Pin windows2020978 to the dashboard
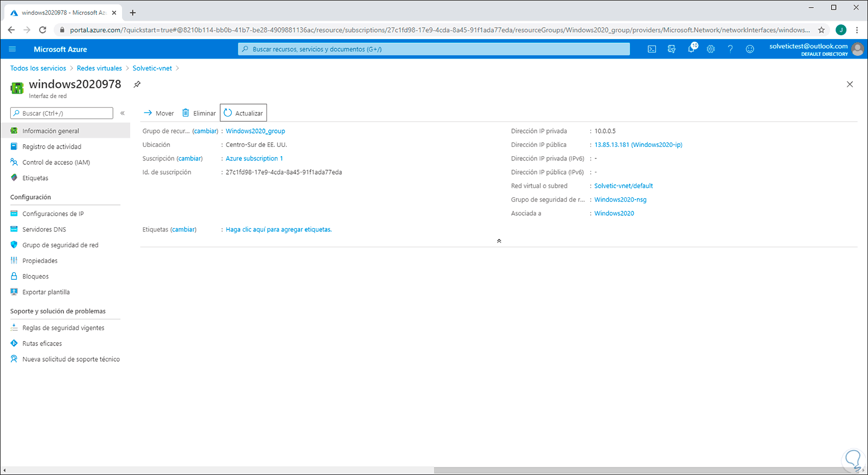The height and width of the screenshot is (475, 868). point(137,85)
